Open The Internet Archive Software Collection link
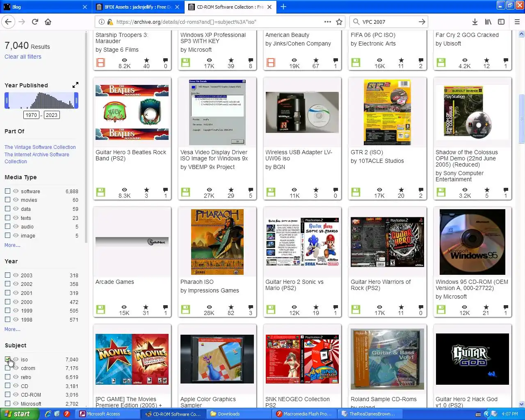This screenshot has height=420, width=525. [37, 158]
